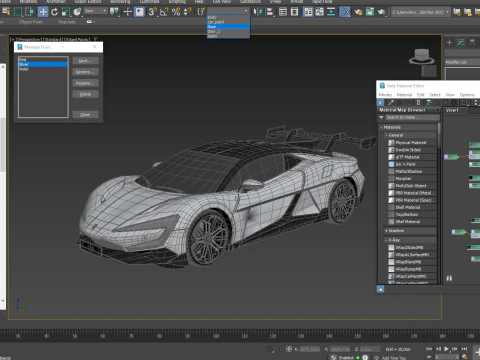The height and width of the screenshot is (360, 480).
Task: Click the search field options triangle
Action: coord(381,117)
